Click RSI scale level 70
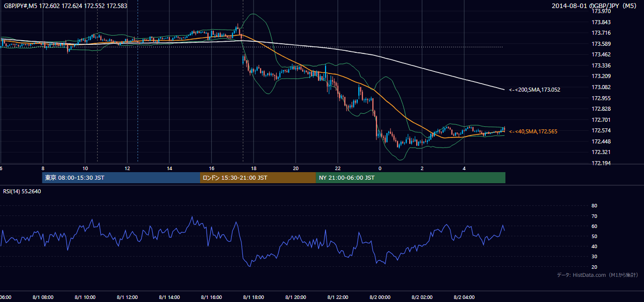Viewport: 644px width, 302px height. pyautogui.click(x=594, y=216)
